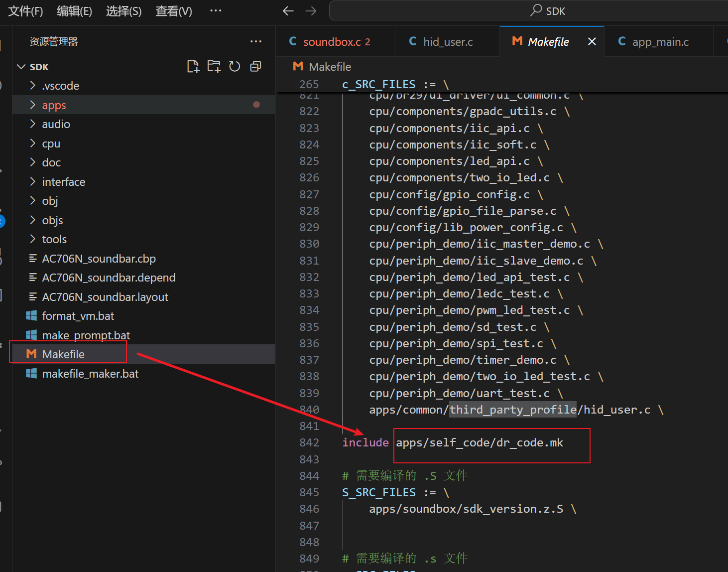The height and width of the screenshot is (572, 728).
Task: Expand the objs folder
Action: coord(33,220)
